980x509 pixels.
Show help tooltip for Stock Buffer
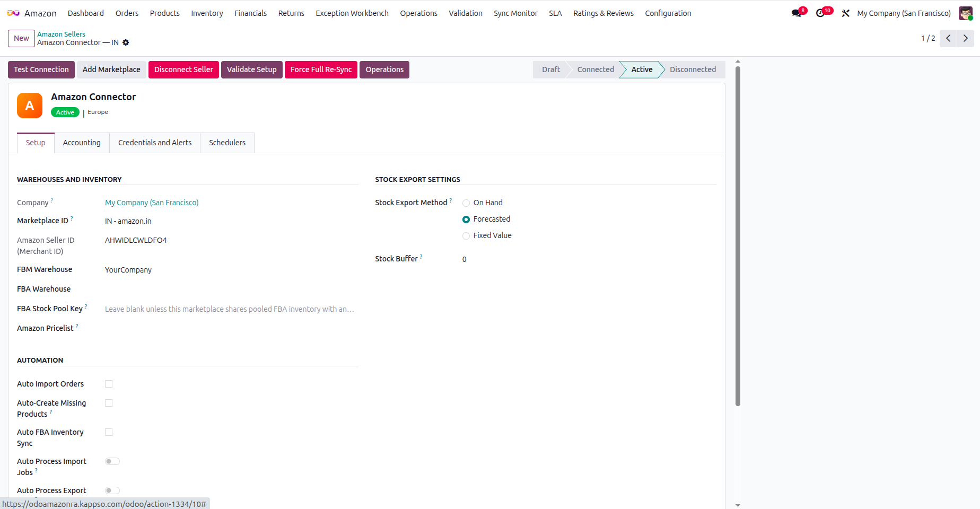click(421, 257)
